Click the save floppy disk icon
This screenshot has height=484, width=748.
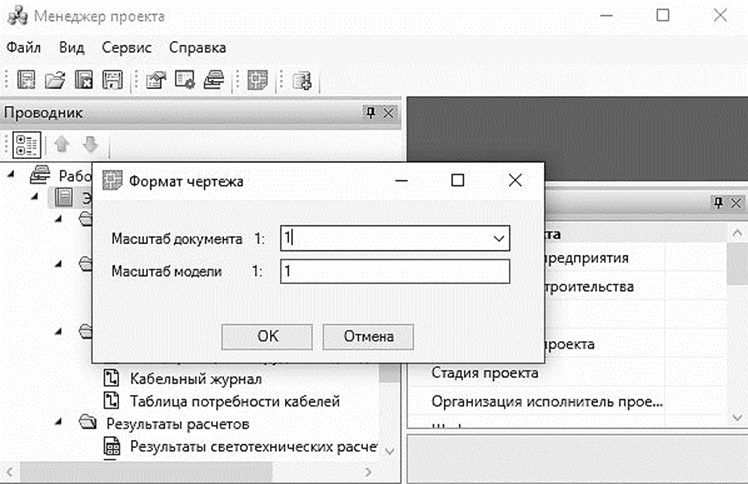pyautogui.click(x=113, y=80)
